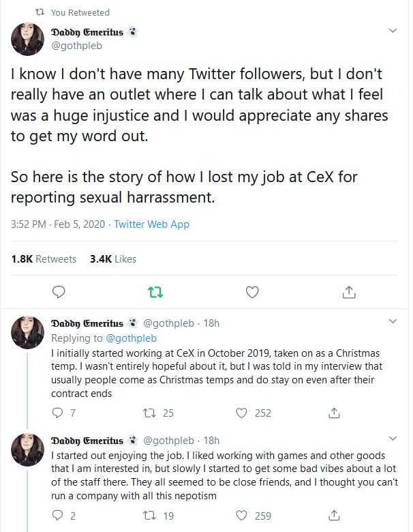The image size is (413, 532).
Task: View the 3.4K Likes list
Action: pos(113,259)
